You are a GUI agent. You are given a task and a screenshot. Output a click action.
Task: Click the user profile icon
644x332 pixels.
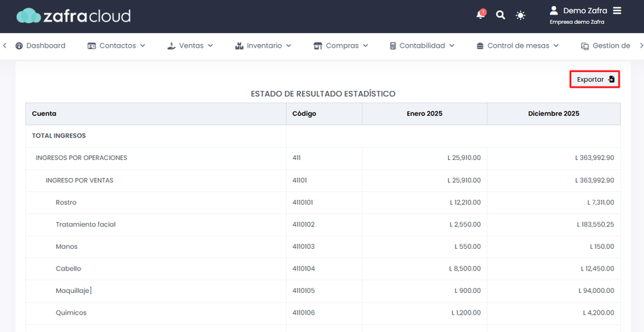(x=554, y=10)
